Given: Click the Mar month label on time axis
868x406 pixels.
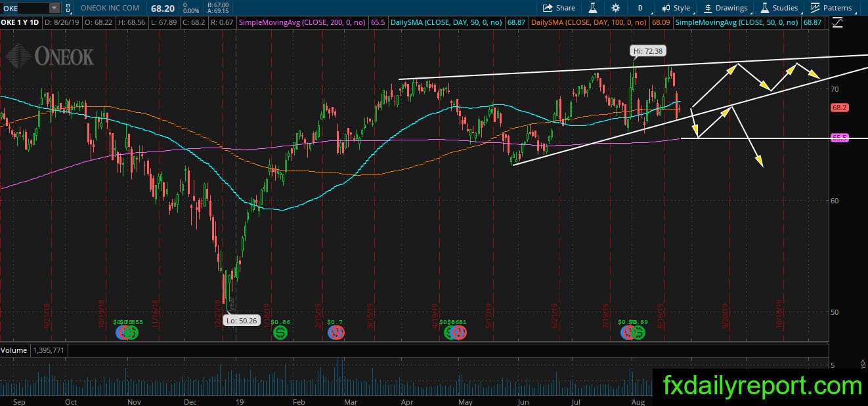Looking at the screenshot, I should pos(351,401).
